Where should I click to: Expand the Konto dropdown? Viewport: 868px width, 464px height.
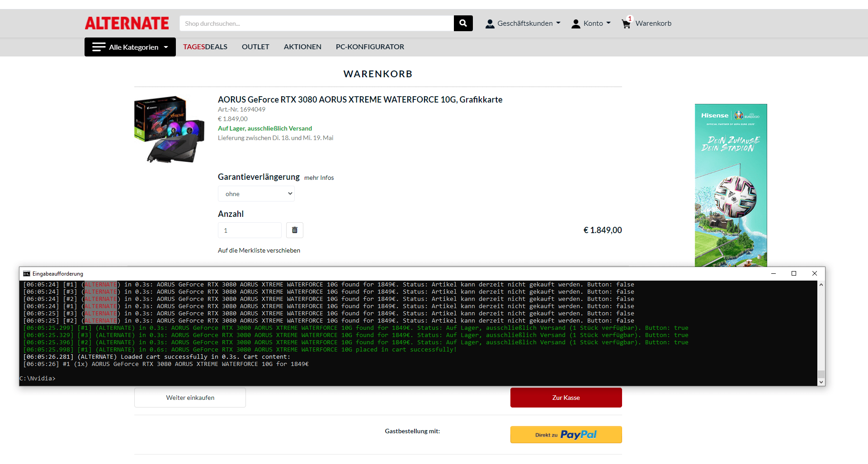click(609, 23)
